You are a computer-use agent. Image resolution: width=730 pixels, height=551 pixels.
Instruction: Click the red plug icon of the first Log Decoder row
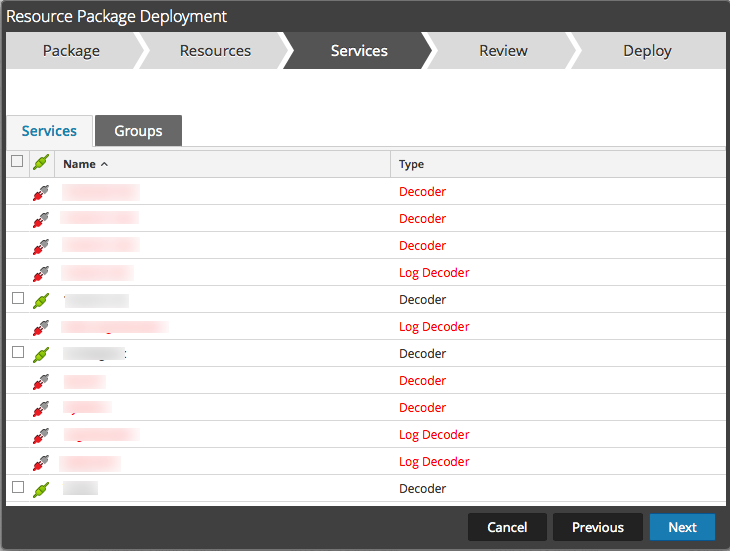[x=41, y=273]
